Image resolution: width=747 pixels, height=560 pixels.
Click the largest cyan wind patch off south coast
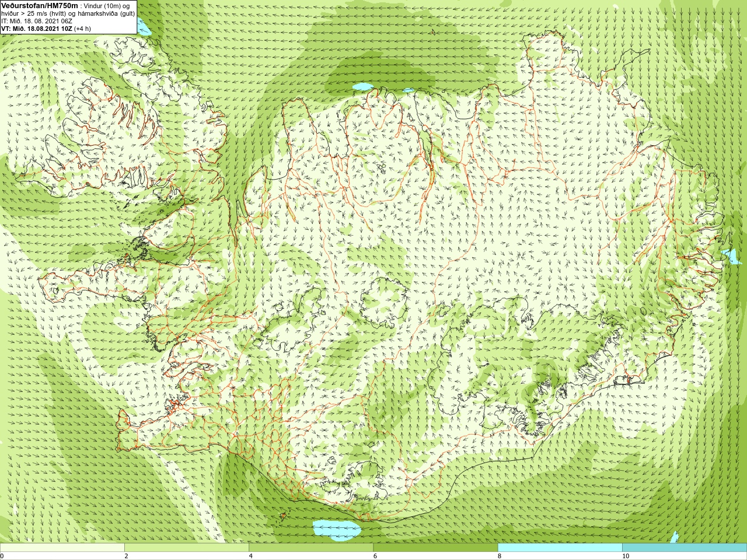[337, 529]
